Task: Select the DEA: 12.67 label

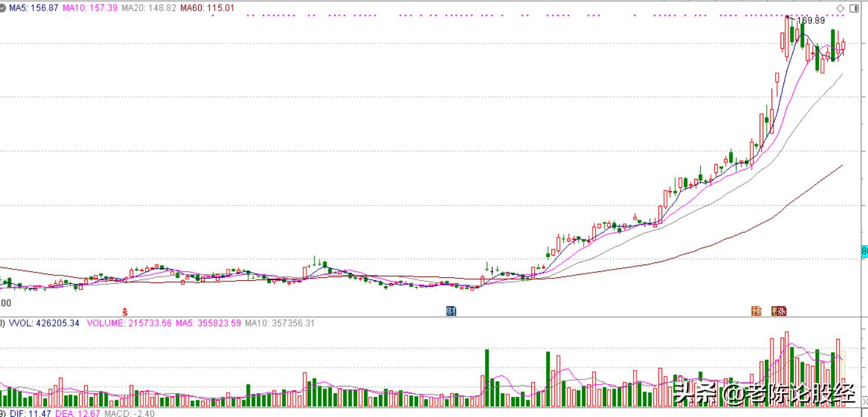Action: 77,413
